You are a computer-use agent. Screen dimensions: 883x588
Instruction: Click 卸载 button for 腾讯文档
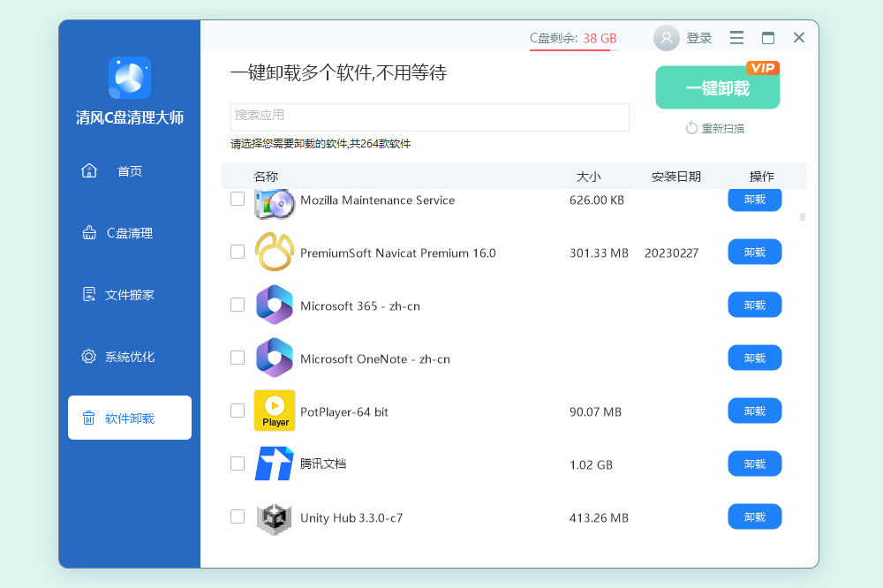point(754,464)
